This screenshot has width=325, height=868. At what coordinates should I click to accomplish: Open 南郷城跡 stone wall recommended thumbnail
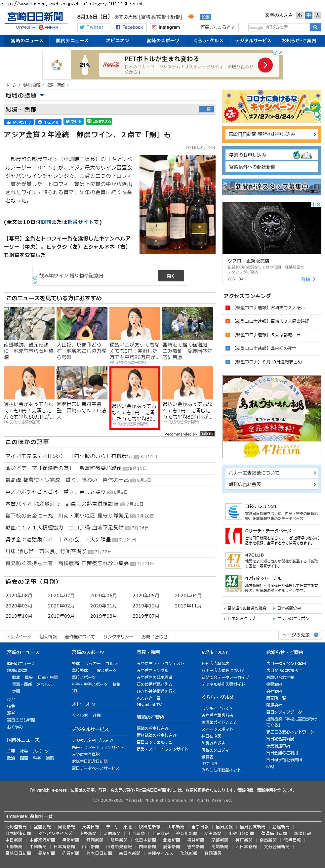29,323
